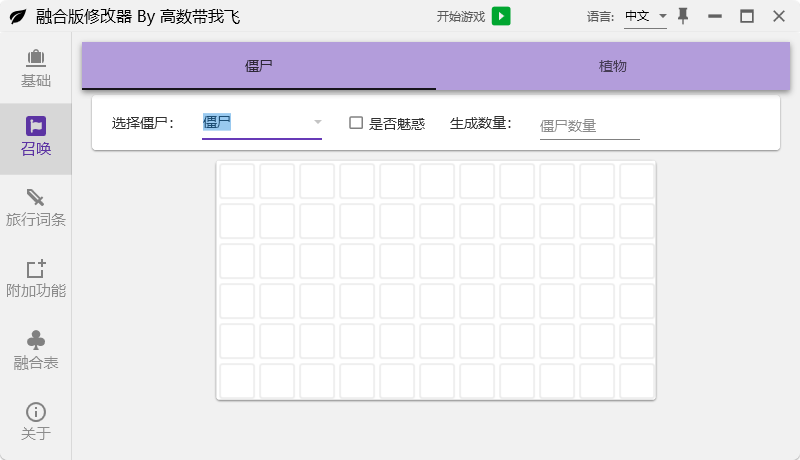This screenshot has width=800, height=460.
Task: Click the 僵尸数量 input field
Action: coord(589,125)
